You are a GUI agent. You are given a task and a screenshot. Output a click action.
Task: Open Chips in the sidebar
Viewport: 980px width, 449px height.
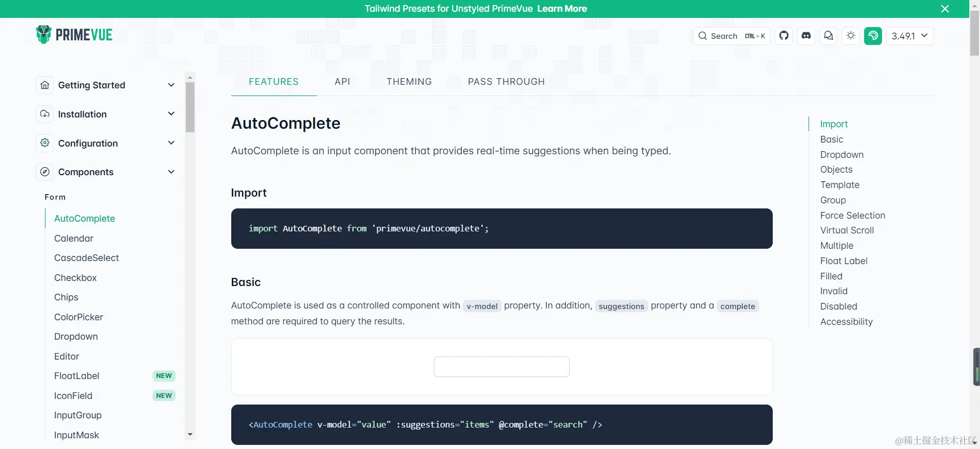click(x=66, y=297)
